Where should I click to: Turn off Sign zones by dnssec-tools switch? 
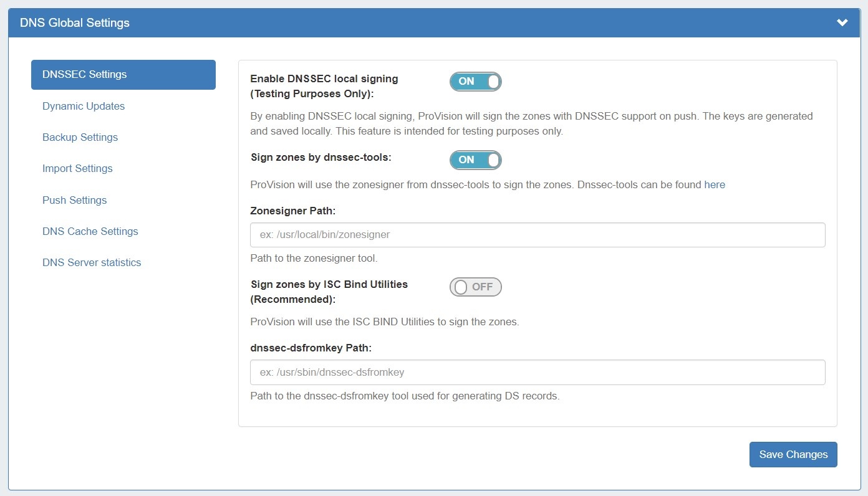tap(475, 160)
